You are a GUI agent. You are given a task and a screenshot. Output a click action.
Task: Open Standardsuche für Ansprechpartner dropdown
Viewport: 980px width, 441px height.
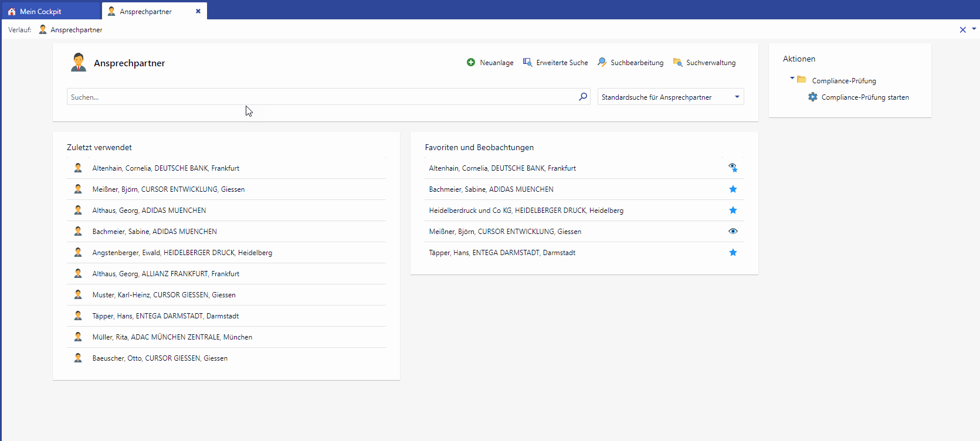[737, 97]
